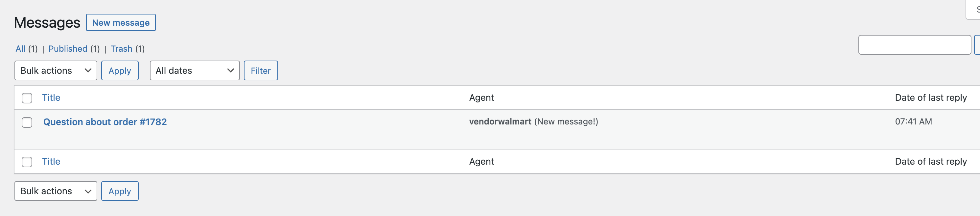Open the message Question about order #1782
980x216 pixels.
105,122
